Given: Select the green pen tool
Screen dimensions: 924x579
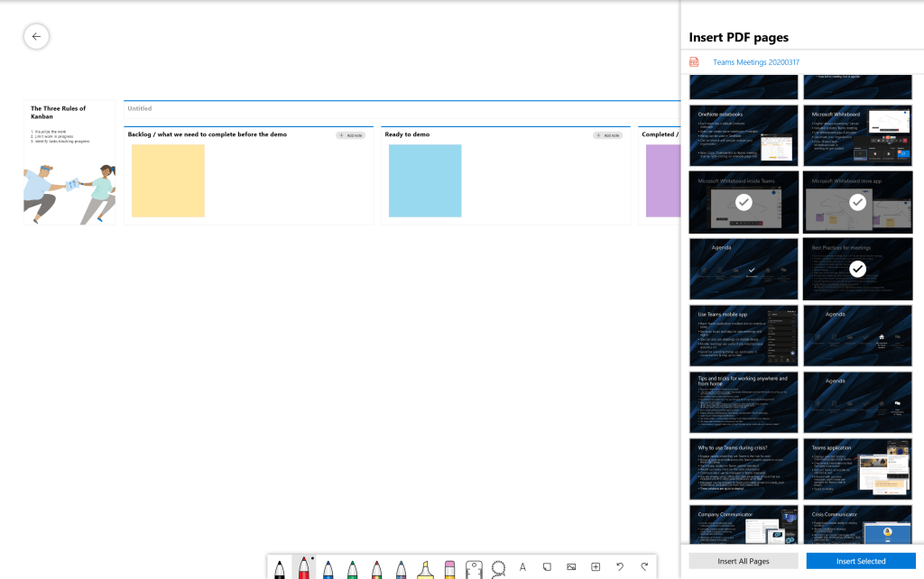Looking at the screenshot, I should tap(353, 568).
